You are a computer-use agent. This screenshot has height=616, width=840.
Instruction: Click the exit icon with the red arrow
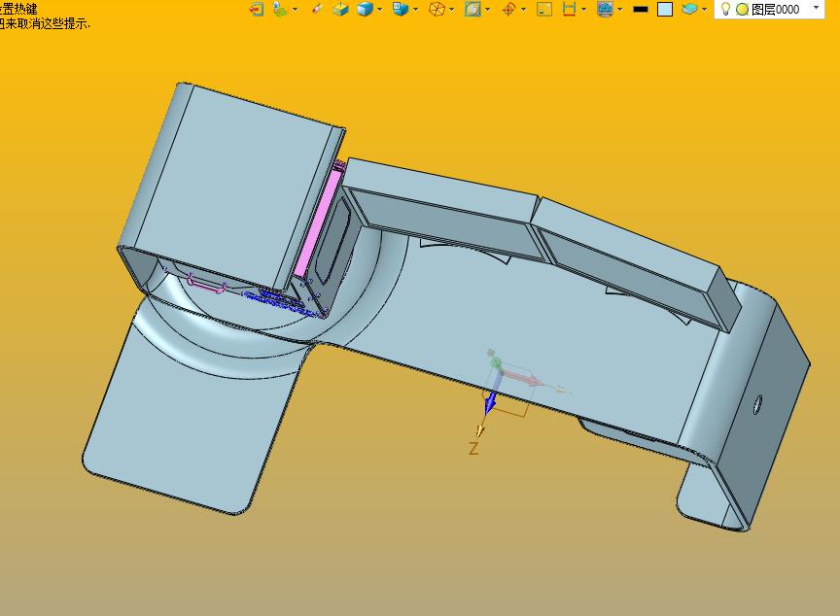click(x=257, y=9)
